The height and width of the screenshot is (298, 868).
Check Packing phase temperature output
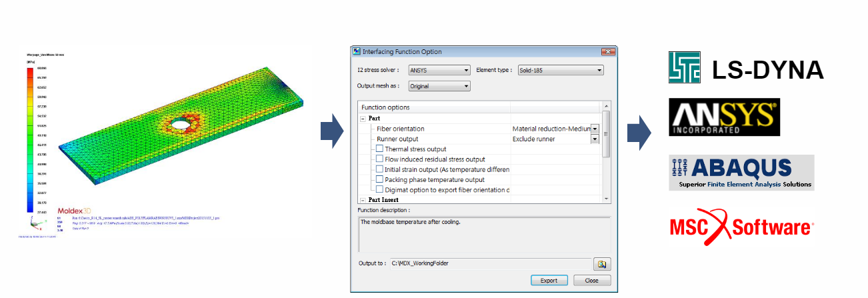[380, 179]
